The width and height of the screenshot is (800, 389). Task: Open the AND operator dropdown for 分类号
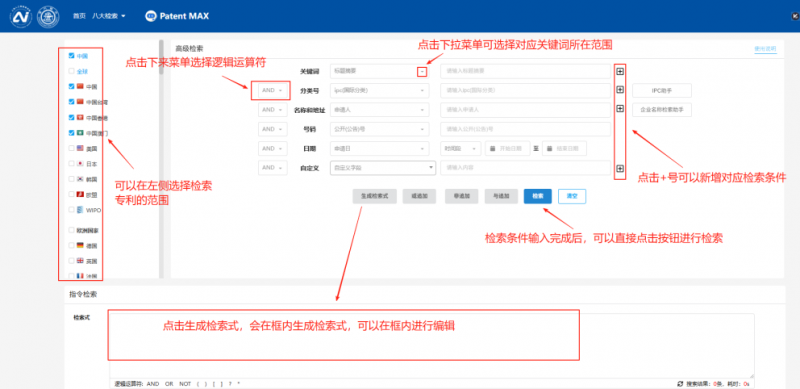pyautogui.click(x=273, y=90)
